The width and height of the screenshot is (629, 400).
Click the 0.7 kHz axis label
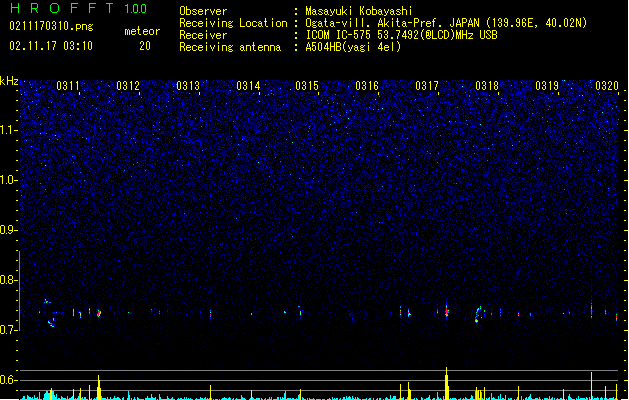8,330
